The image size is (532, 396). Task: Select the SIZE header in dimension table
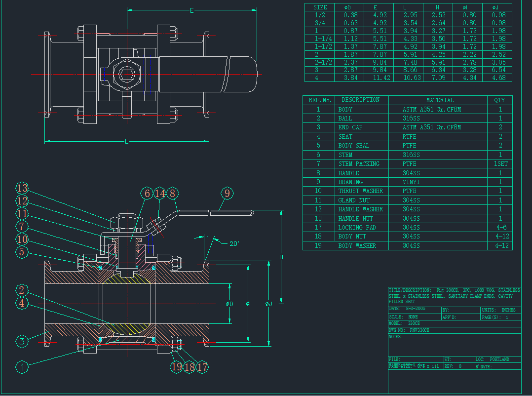pyautogui.click(x=320, y=7)
